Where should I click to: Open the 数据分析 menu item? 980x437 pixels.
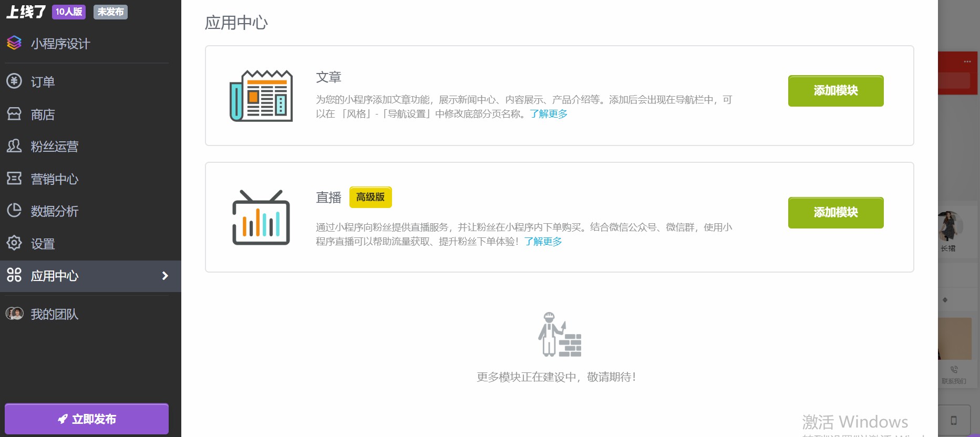click(x=55, y=211)
